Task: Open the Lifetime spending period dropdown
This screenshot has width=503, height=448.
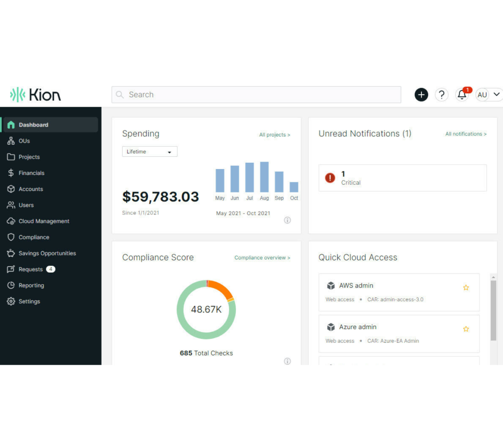Action: pos(149,151)
